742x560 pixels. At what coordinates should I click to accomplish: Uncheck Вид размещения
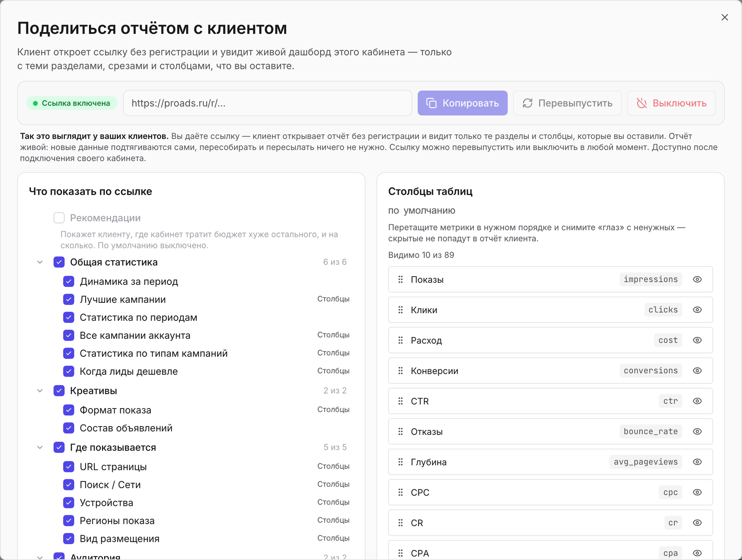[69, 538]
